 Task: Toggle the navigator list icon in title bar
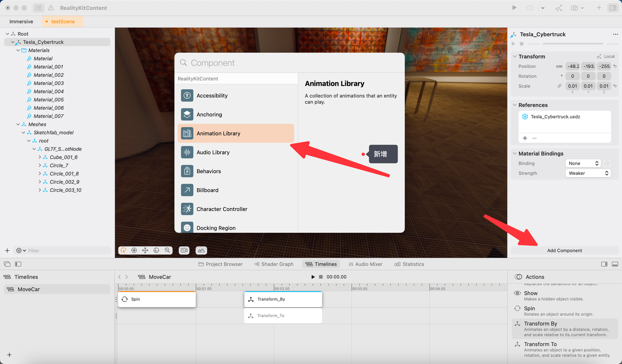coord(39,8)
